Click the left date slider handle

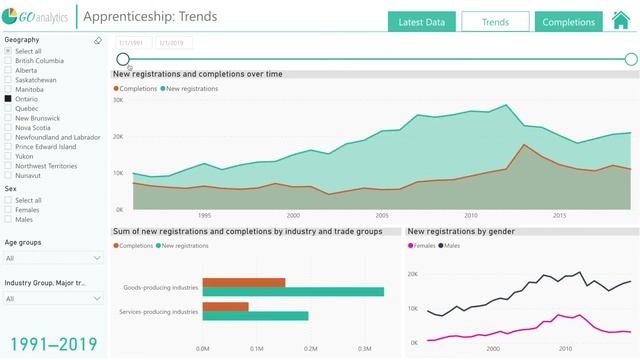click(x=123, y=59)
